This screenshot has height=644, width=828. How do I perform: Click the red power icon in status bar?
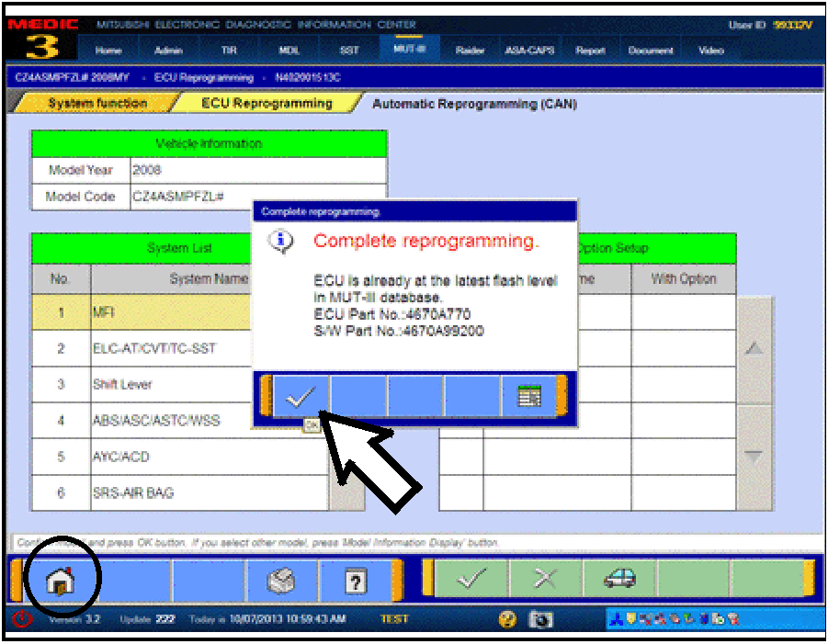tap(22, 619)
